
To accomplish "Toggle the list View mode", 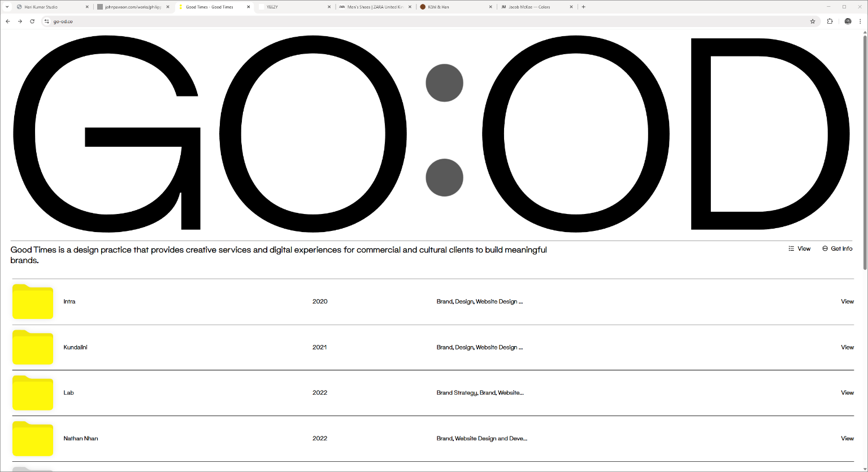I will tap(799, 249).
